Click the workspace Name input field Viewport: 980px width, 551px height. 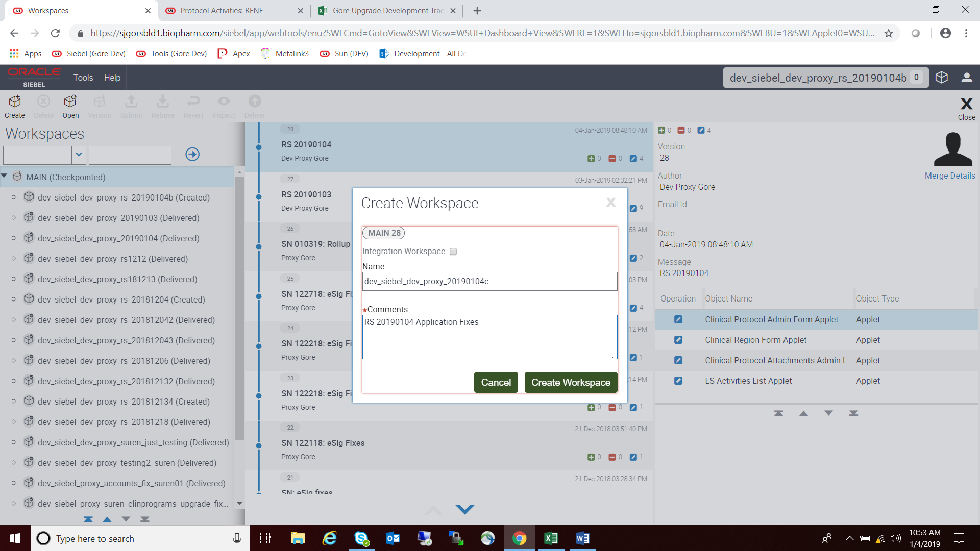(489, 281)
